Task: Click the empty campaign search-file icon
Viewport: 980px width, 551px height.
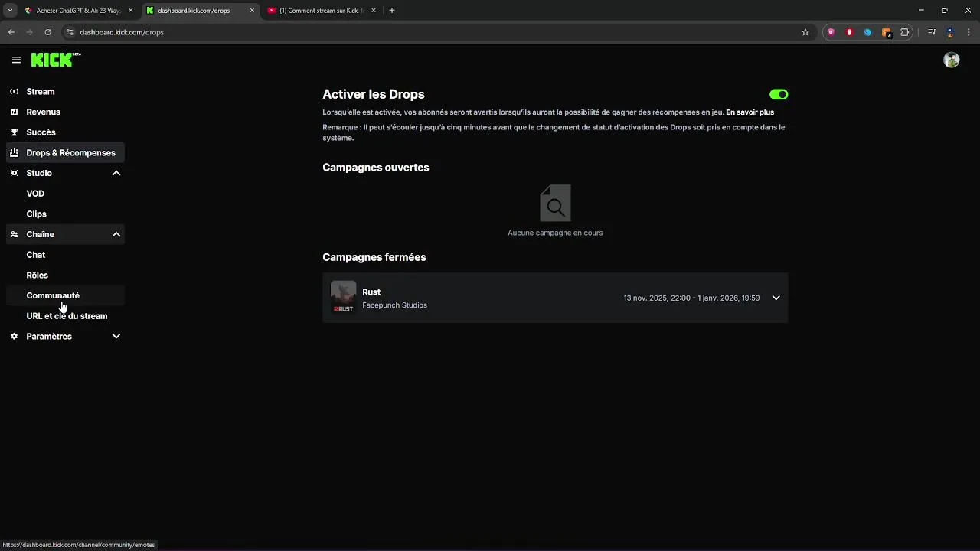Action: (x=555, y=204)
